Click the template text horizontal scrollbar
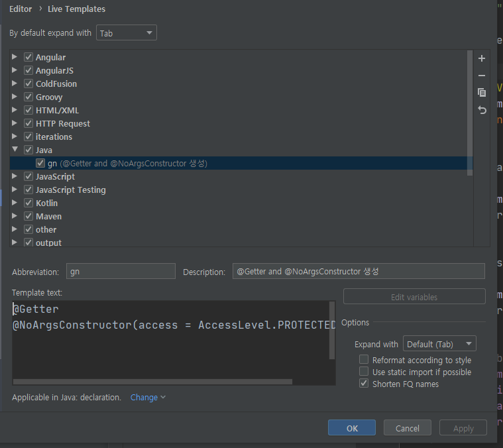 (152, 382)
